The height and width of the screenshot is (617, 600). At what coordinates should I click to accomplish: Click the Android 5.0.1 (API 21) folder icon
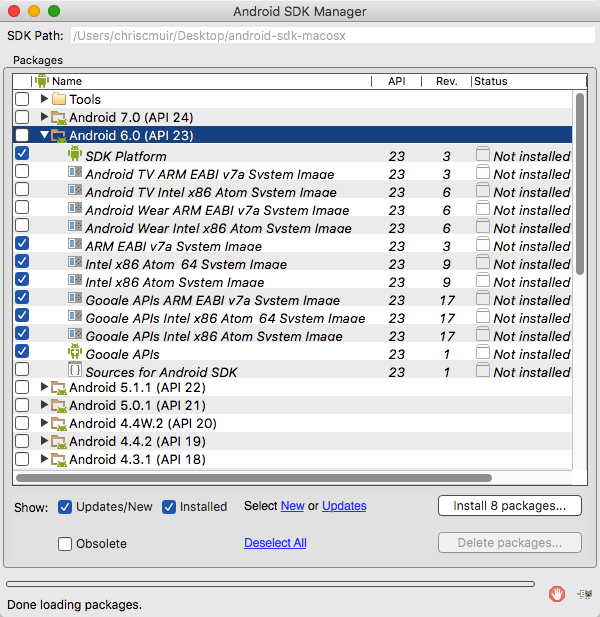[x=59, y=405]
